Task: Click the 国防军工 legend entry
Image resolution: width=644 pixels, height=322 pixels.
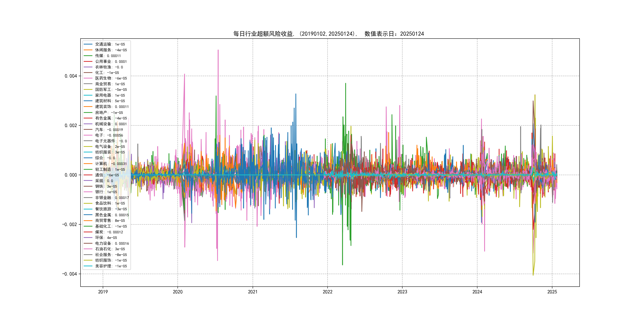Action: 111,89
